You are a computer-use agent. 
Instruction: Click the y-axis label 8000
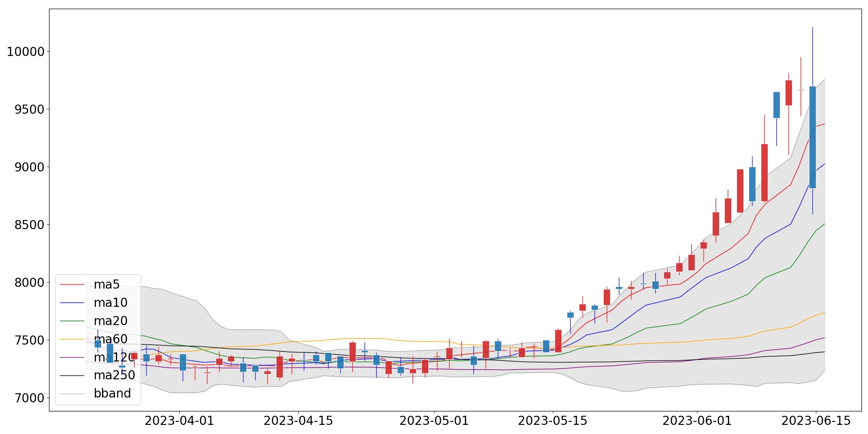pos(29,283)
